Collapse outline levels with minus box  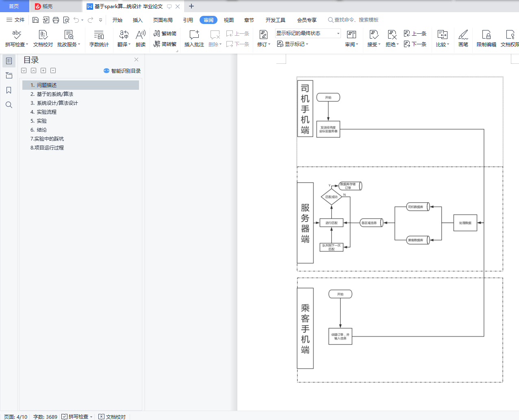[53, 71]
